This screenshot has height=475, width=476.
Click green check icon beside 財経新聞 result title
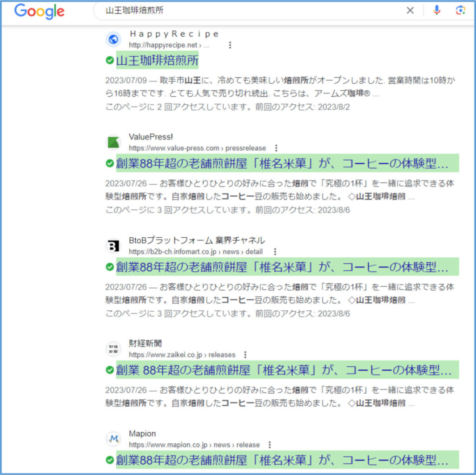pos(110,370)
